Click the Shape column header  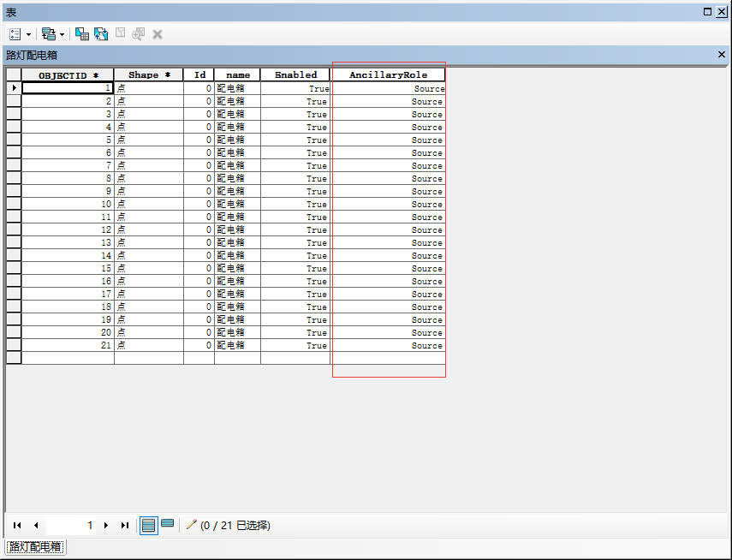[149, 74]
